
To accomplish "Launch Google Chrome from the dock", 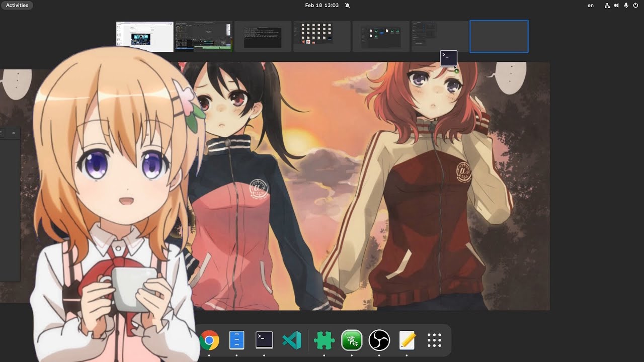I will (209, 340).
